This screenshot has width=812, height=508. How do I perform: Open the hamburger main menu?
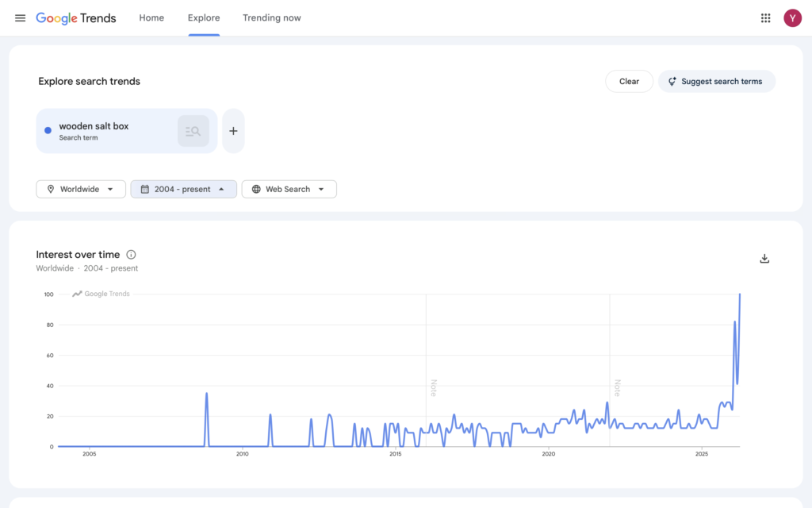point(20,18)
